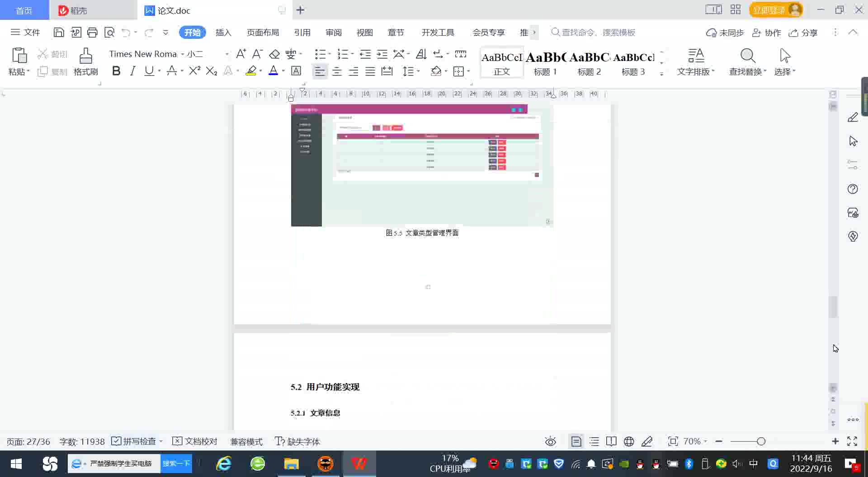
Task: Click the zoom slider handle
Action: [x=761, y=441]
